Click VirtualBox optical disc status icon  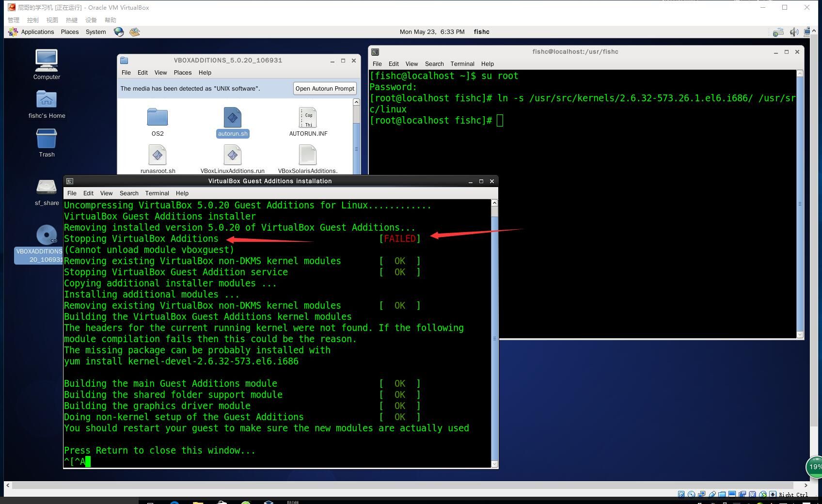691,494
